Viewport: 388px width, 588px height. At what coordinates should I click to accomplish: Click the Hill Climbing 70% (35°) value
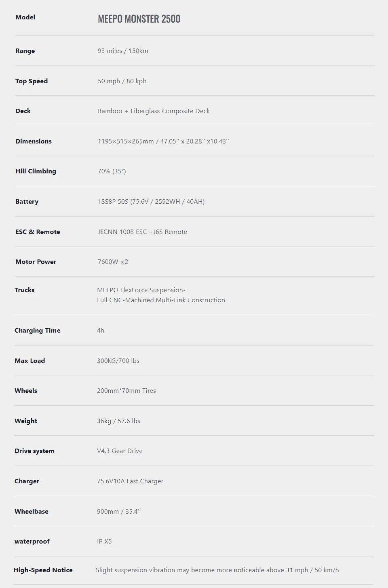(112, 171)
